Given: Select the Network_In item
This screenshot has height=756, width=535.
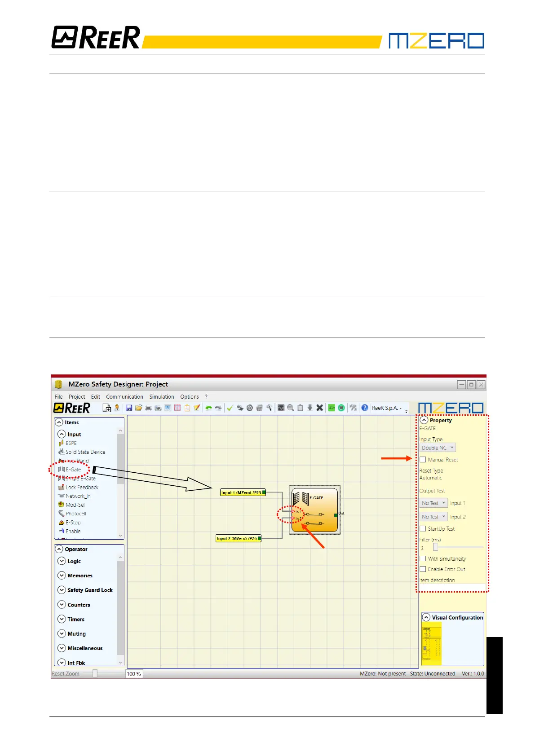Looking at the screenshot, I should pyautogui.click(x=75, y=496).
